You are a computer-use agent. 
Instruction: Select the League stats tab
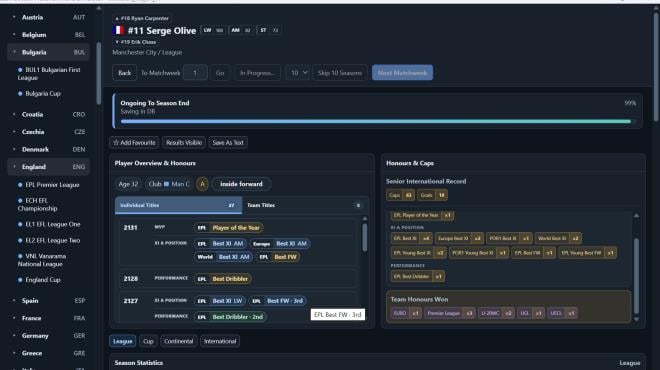[122, 341]
